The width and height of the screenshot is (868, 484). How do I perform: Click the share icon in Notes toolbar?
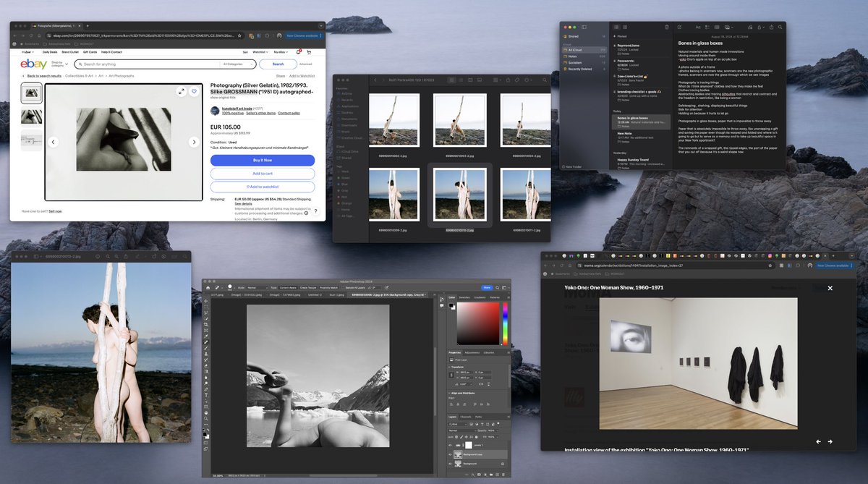pyautogui.click(x=772, y=27)
